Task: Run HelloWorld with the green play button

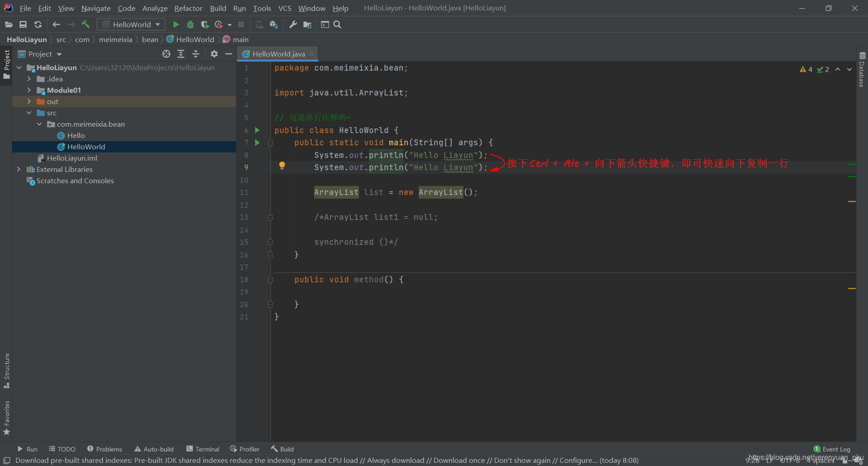Action: (x=176, y=24)
